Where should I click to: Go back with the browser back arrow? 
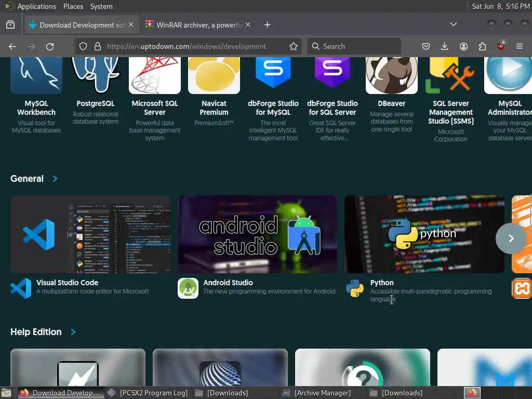pyautogui.click(x=12, y=46)
